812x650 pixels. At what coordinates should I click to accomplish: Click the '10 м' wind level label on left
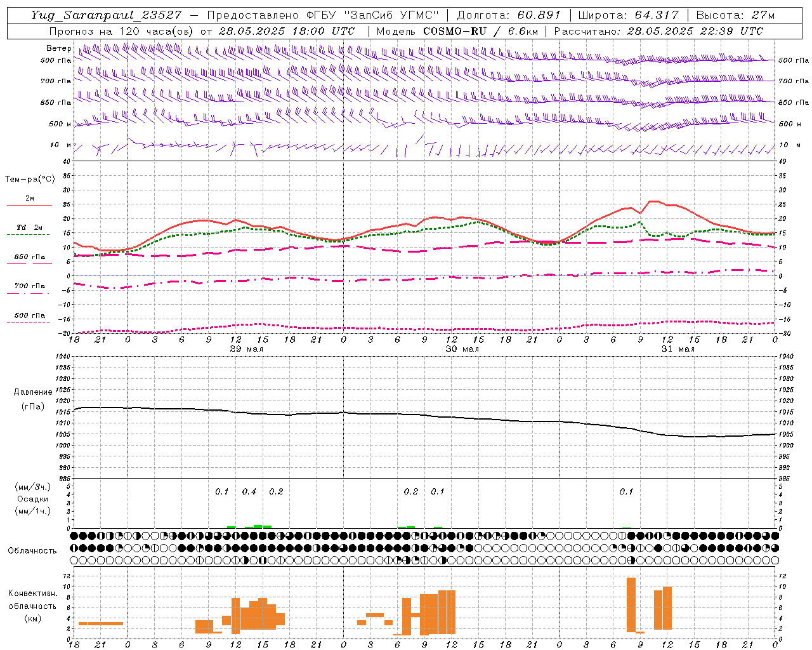(x=61, y=145)
